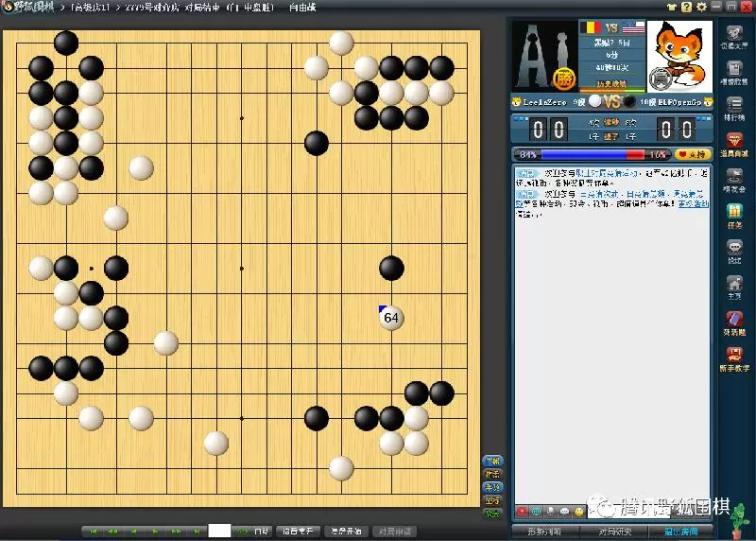
Task: Skip to the last move
Action: pos(196,532)
